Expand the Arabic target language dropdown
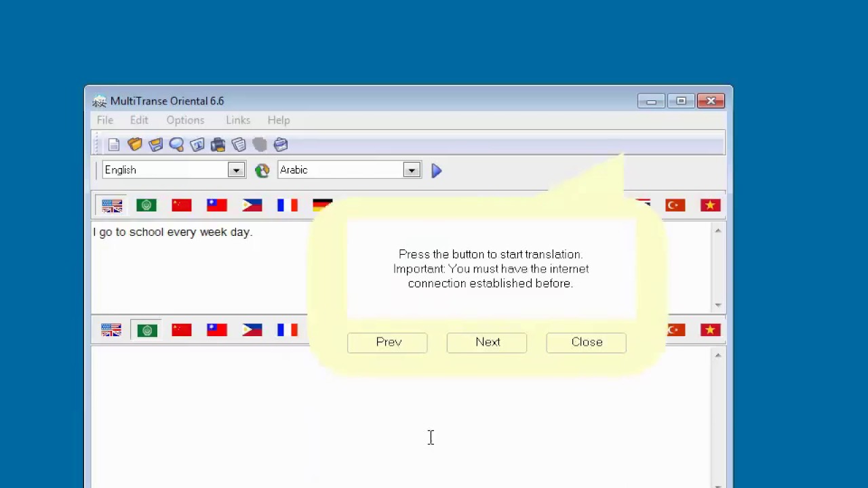The width and height of the screenshot is (868, 488). click(412, 170)
